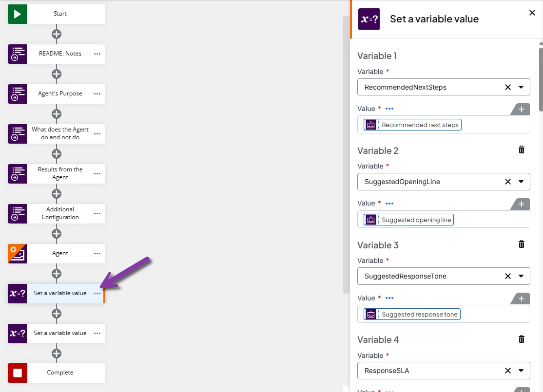The image size is (543, 392).
Task: Open the ellipsis menu on Additional Configuration
Action: click(97, 213)
